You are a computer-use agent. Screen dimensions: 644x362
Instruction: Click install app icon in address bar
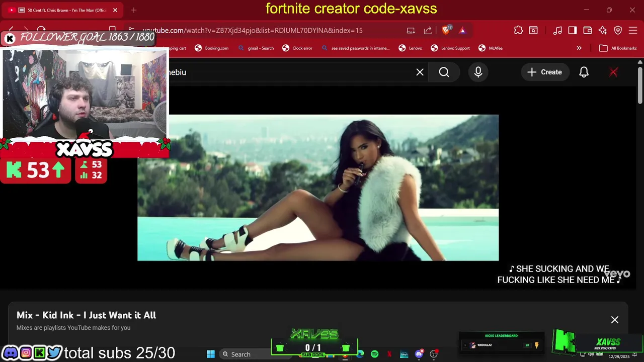click(x=411, y=30)
